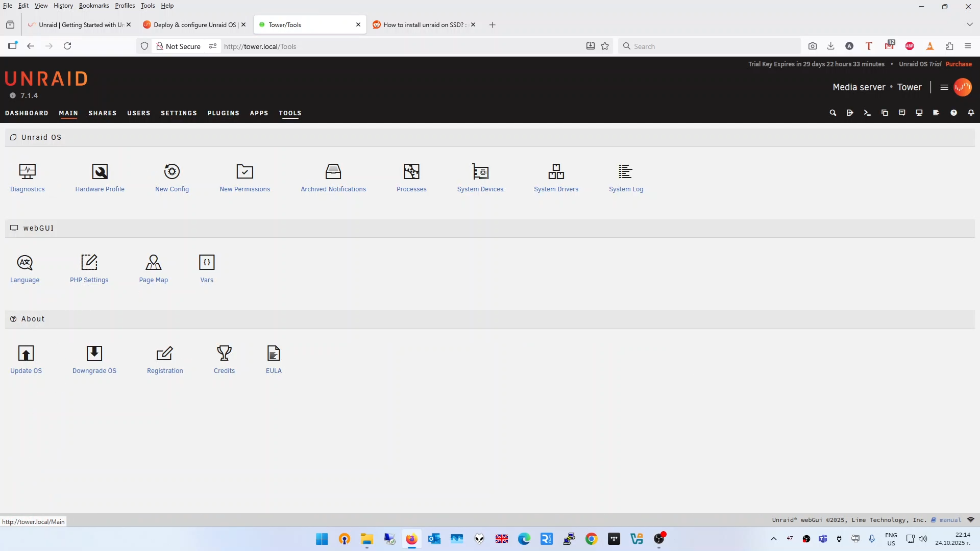The height and width of the screenshot is (551, 980).
Task: Click the New Config icon
Action: click(172, 172)
